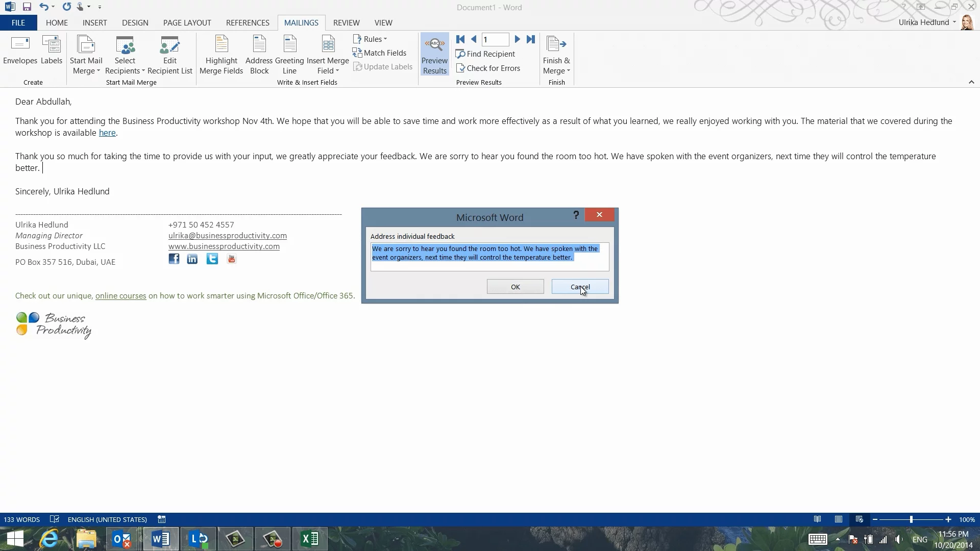Screen dimensions: 980x551
Task: Go to the next record arrow
Action: (x=517, y=39)
